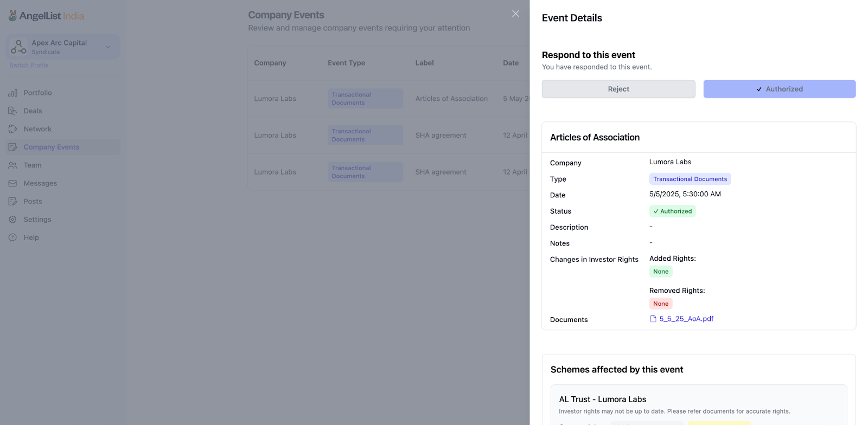This screenshot has width=868, height=425.
Task: Select the Articles of Association table row
Action: click(x=388, y=99)
